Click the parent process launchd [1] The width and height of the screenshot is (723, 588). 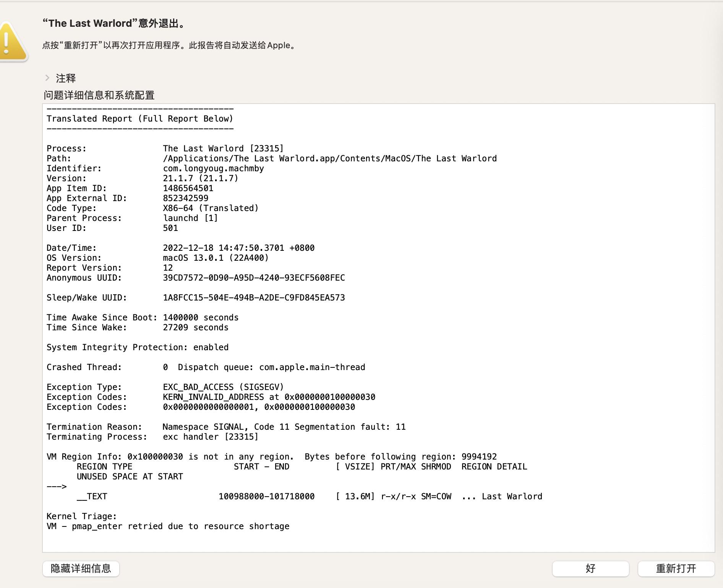(190, 218)
